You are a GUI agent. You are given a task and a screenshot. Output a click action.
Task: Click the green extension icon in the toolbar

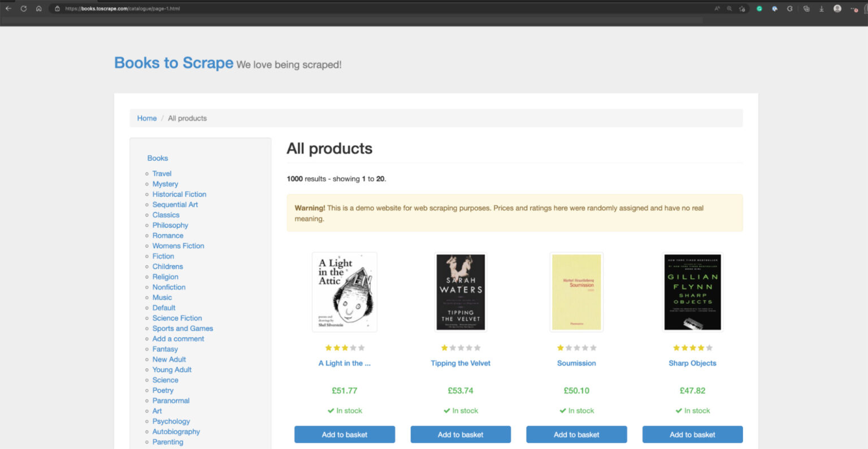(759, 8)
